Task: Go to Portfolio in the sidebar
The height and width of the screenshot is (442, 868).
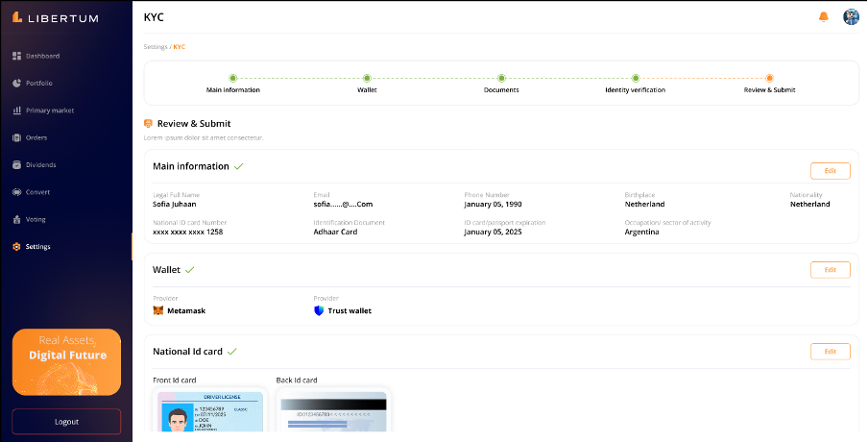Action: click(38, 84)
